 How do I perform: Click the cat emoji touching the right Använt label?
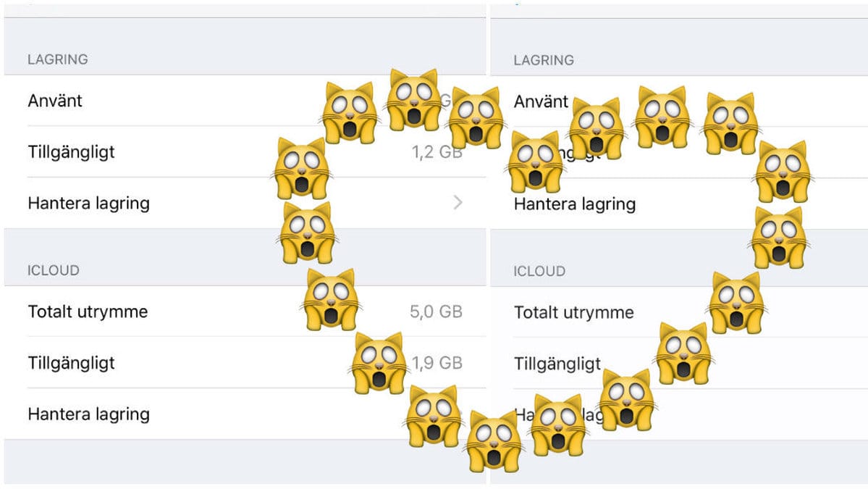[597, 128]
